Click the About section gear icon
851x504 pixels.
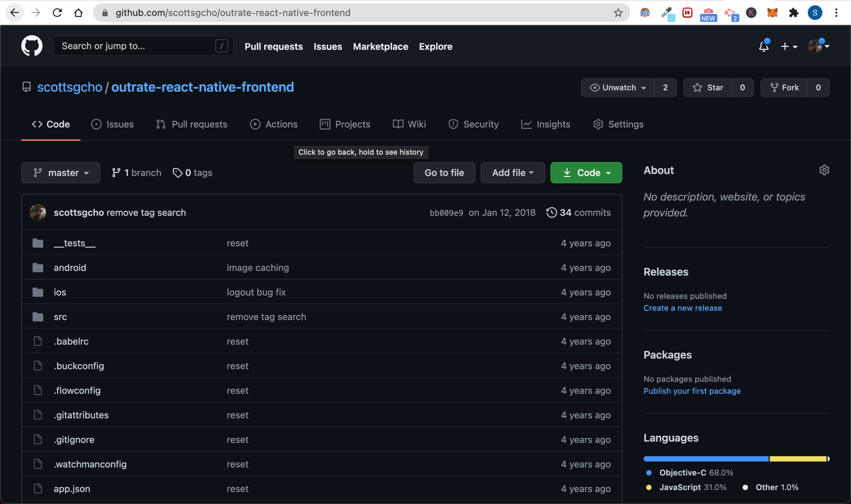pos(824,170)
